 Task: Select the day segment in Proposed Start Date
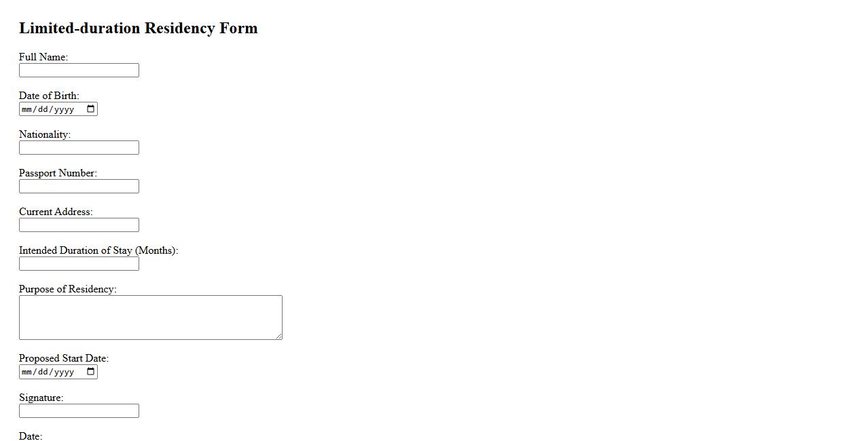pos(43,372)
